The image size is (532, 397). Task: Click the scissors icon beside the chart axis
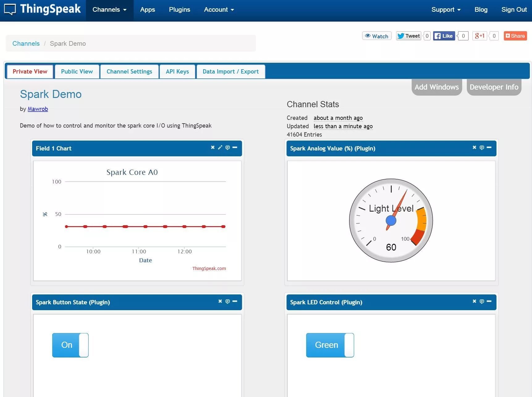pos(45,214)
